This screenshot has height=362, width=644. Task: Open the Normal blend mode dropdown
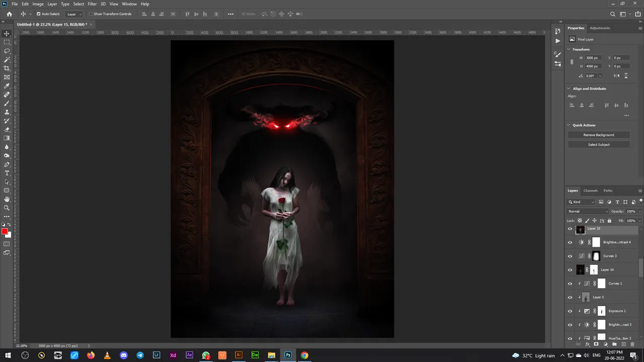click(x=588, y=212)
